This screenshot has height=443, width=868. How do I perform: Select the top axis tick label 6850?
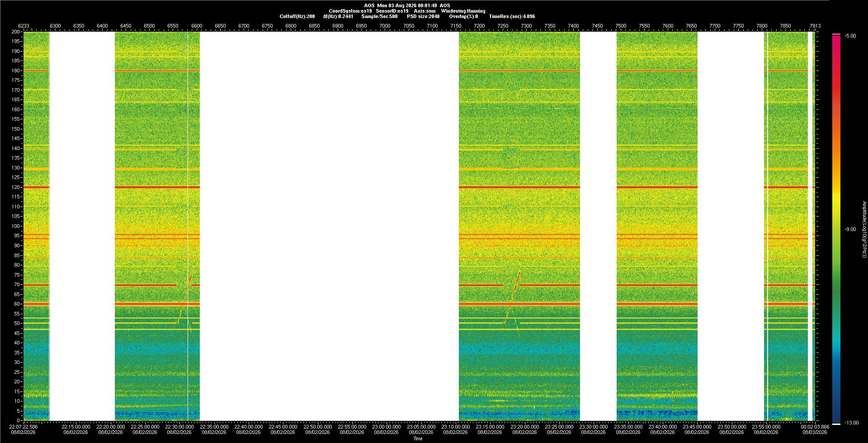(314, 26)
